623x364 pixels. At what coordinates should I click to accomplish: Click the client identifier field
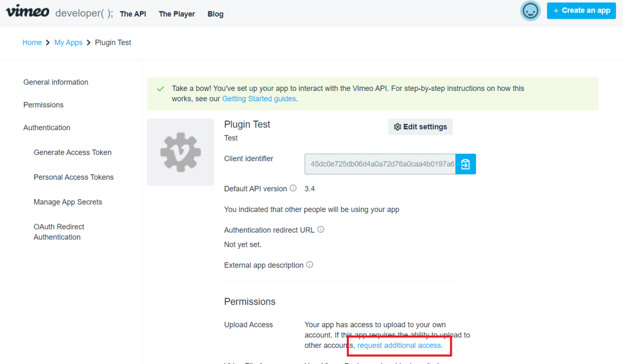pyautogui.click(x=380, y=164)
